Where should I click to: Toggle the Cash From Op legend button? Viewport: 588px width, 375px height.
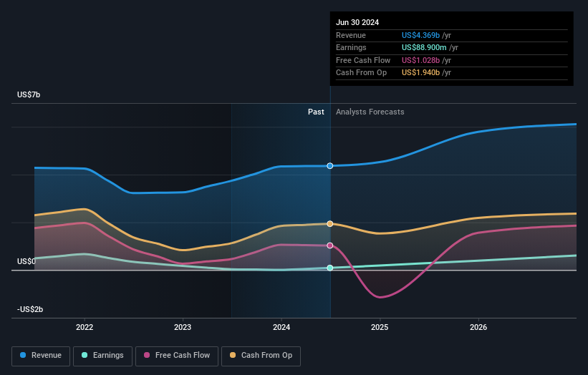point(261,356)
